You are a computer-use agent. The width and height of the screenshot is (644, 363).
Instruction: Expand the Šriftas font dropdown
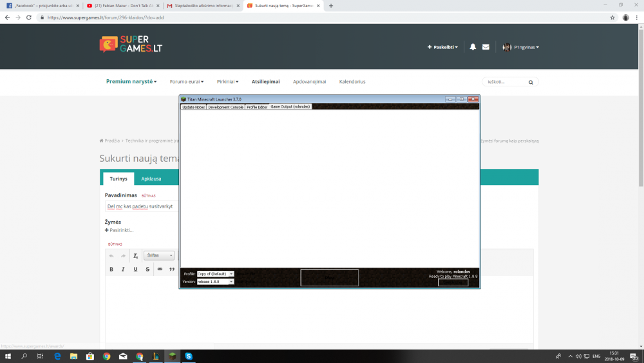coord(159,255)
